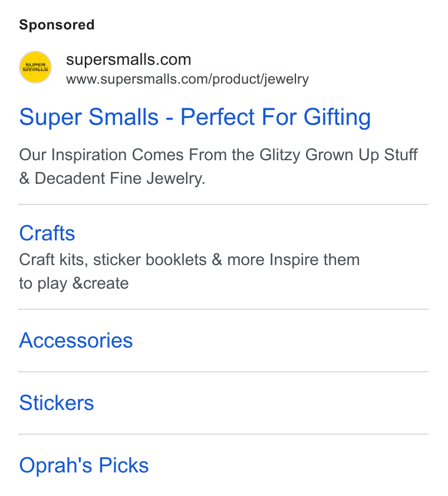Click 'Glitzy Grown Up Stuff' in the description
Image resolution: width=448 pixels, height=496 pixels.
(338, 156)
